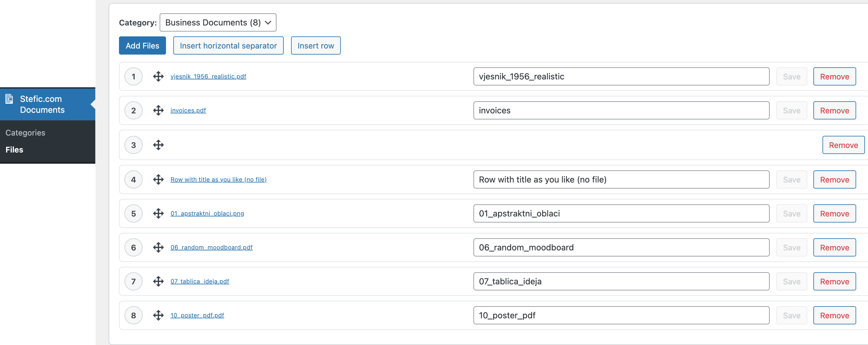Open Categories submenu item
The image size is (868, 345).
tap(25, 132)
